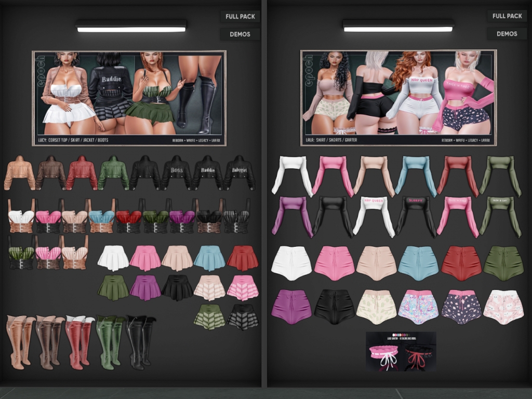Image resolution: width=532 pixels, height=399 pixels.
Task: Select the light blue off-shoulder top
Action: pos(416,175)
